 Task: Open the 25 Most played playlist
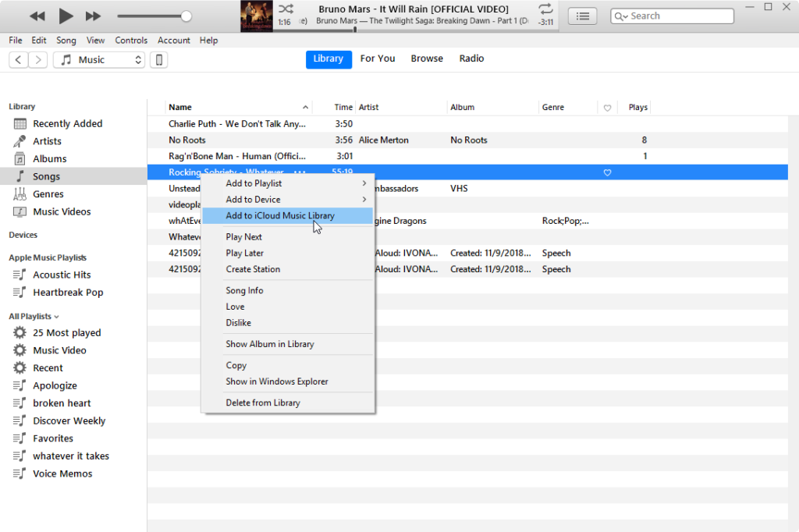66,333
